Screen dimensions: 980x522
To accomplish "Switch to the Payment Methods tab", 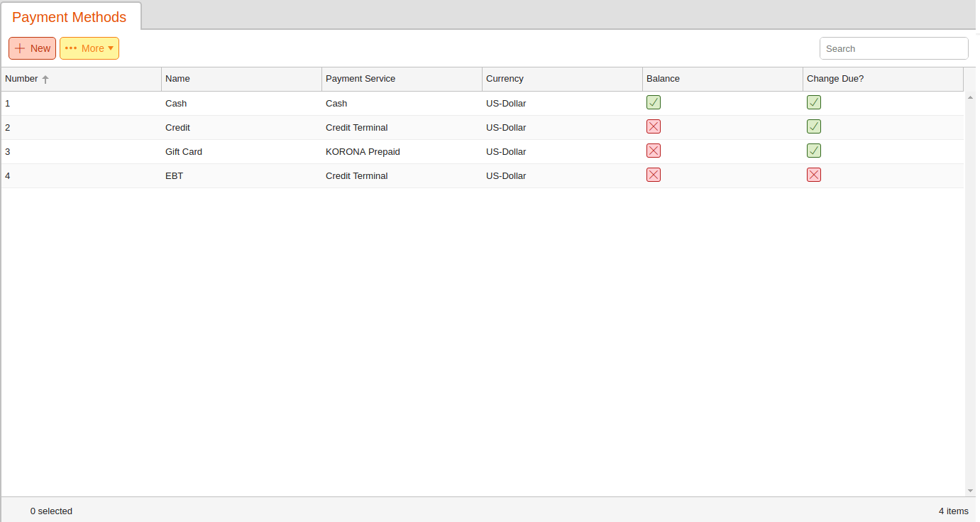I will pyautogui.click(x=70, y=17).
